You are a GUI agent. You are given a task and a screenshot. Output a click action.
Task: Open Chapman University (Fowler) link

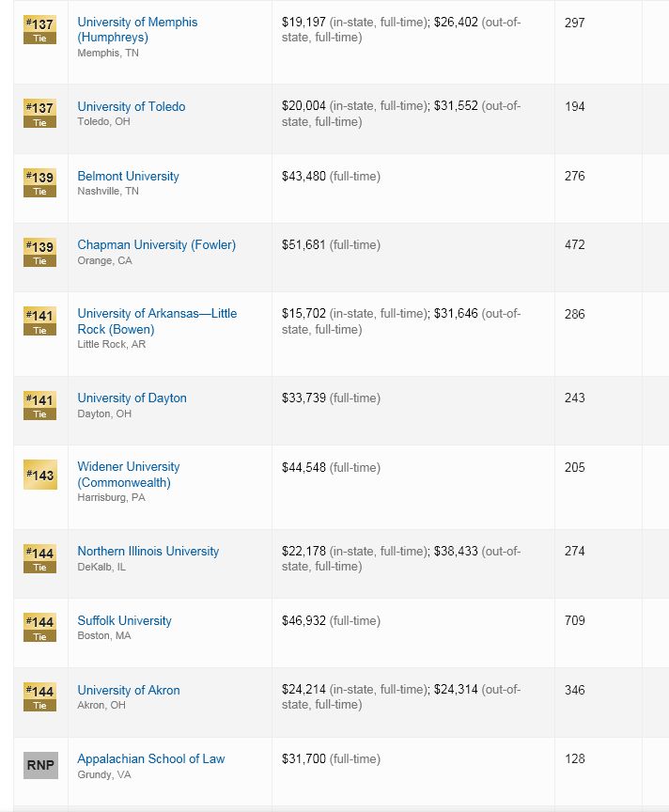[x=156, y=245]
